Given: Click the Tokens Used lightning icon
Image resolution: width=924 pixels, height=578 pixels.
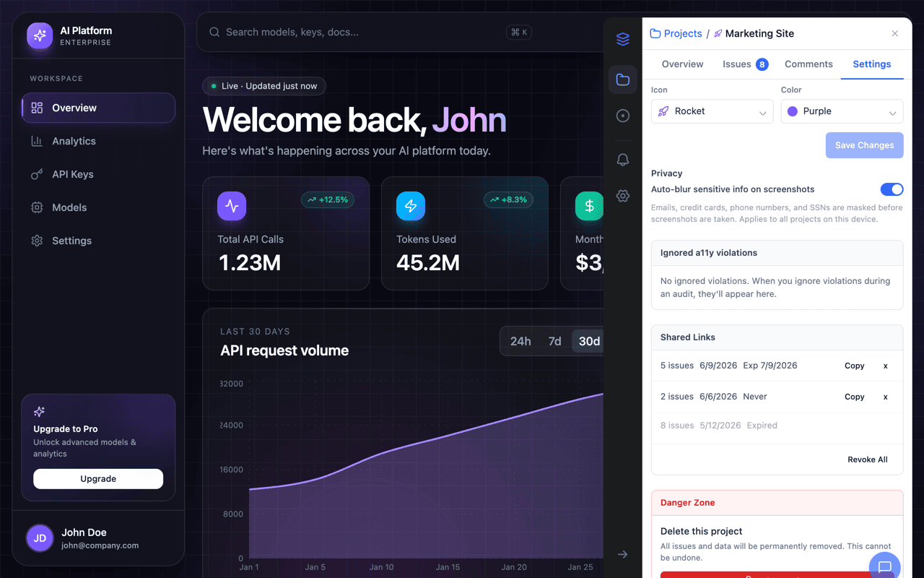Looking at the screenshot, I should pos(411,206).
